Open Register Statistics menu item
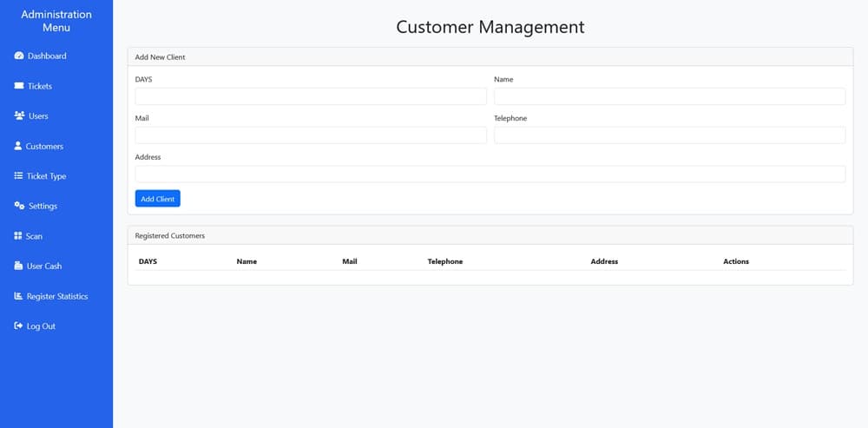Screen dimensions: 868x428 57,296
